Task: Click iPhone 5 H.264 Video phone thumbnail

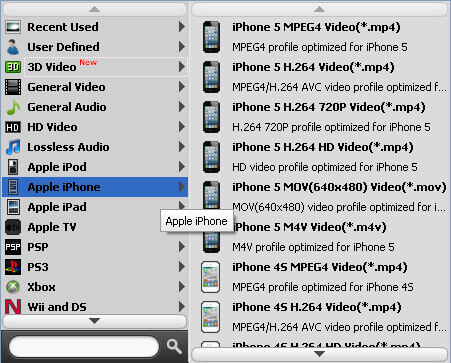Action: coord(211,77)
